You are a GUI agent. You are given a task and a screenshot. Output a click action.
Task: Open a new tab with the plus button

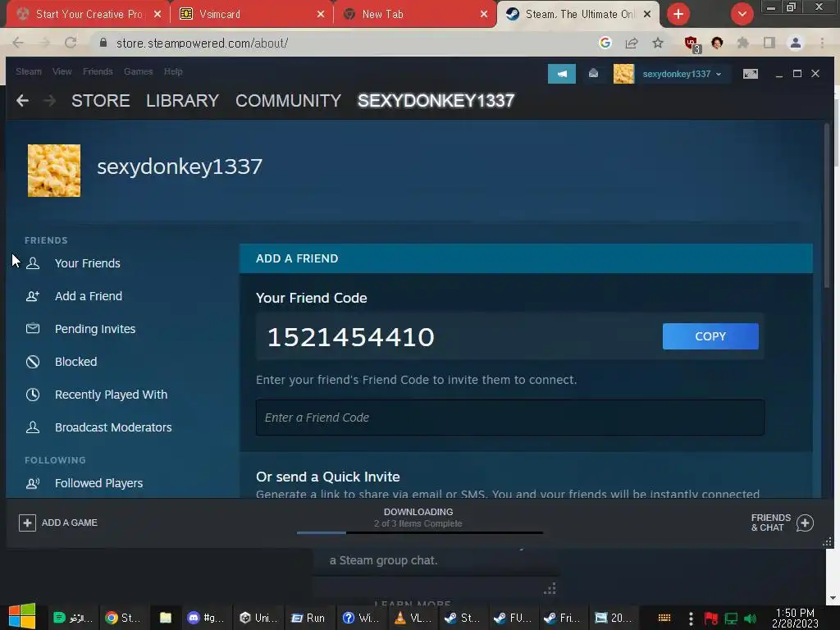(x=678, y=14)
